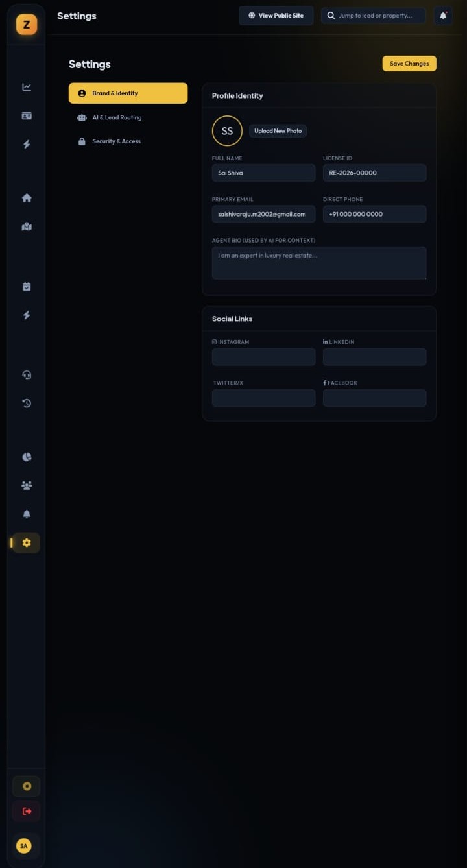Click the red logout icon

pyautogui.click(x=27, y=811)
